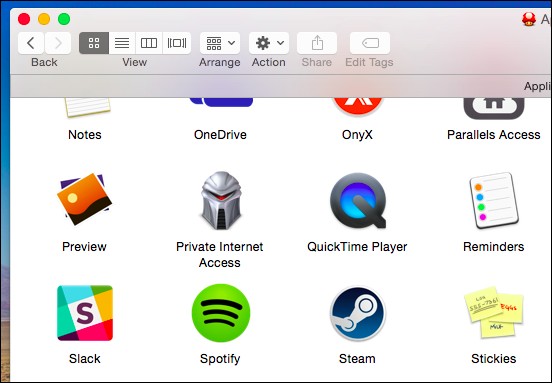This screenshot has width=552, height=383.
Task: Open the Action gear menu
Action: pos(269,43)
